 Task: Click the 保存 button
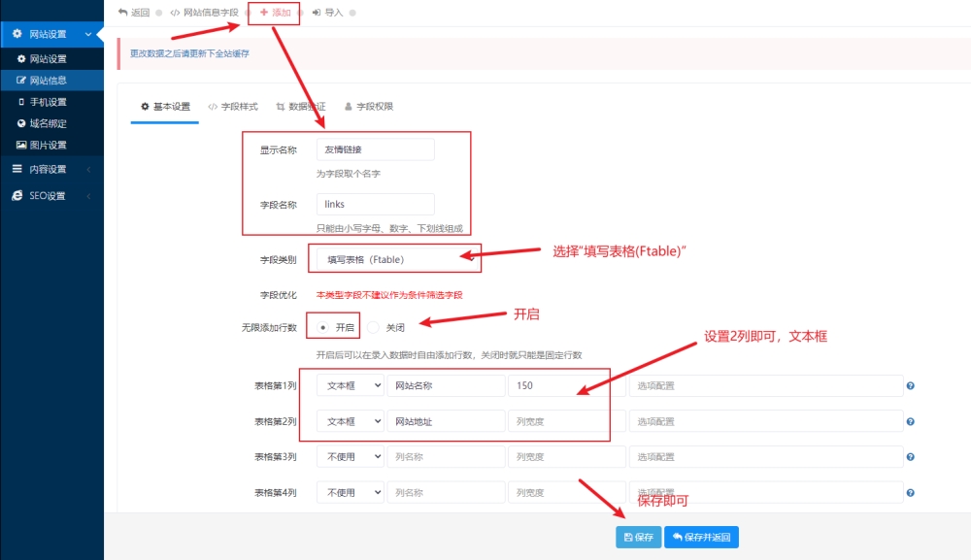[x=639, y=537]
